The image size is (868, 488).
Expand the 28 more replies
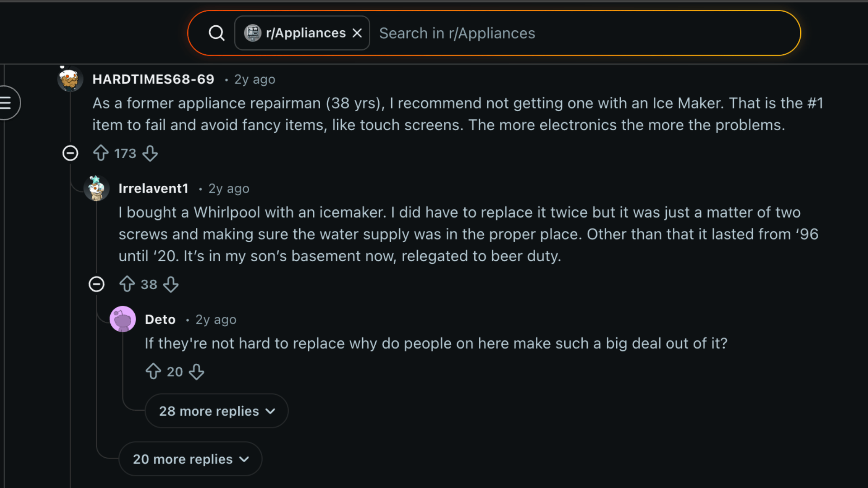[x=216, y=411]
